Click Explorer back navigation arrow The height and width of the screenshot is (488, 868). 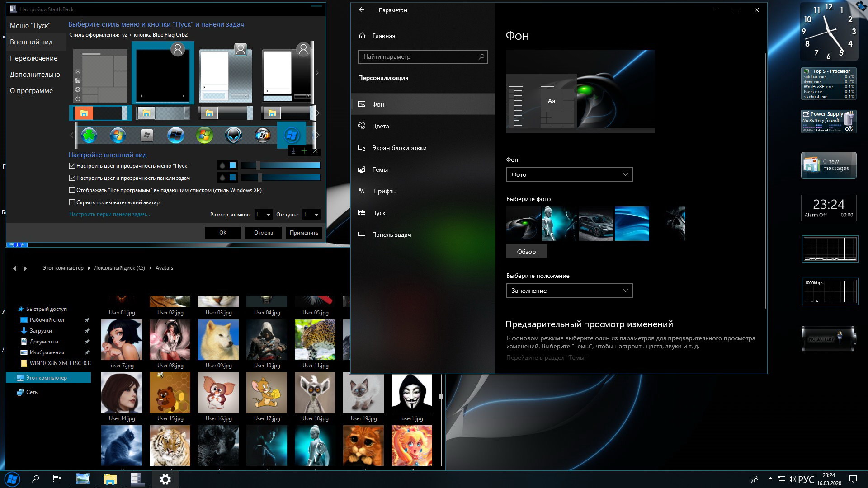pyautogui.click(x=14, y=268)
